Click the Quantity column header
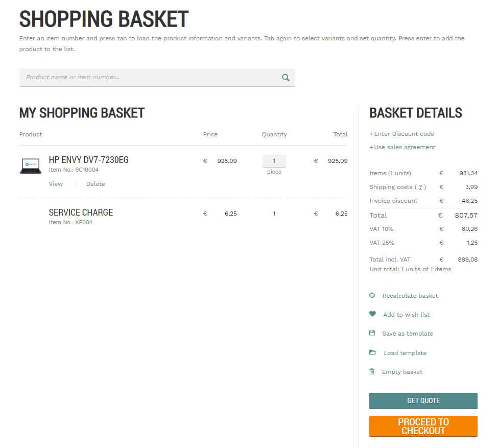 point(274,134)
